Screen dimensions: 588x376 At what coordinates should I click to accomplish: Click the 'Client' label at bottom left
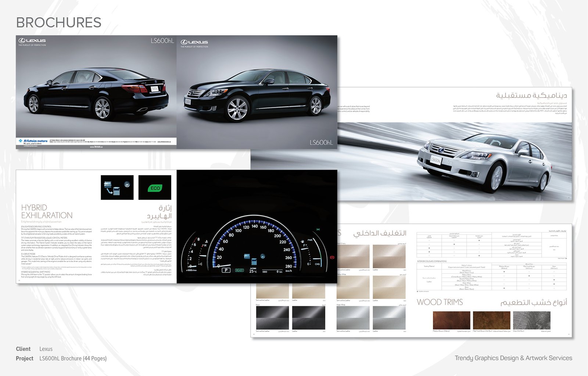coord(23,349)
